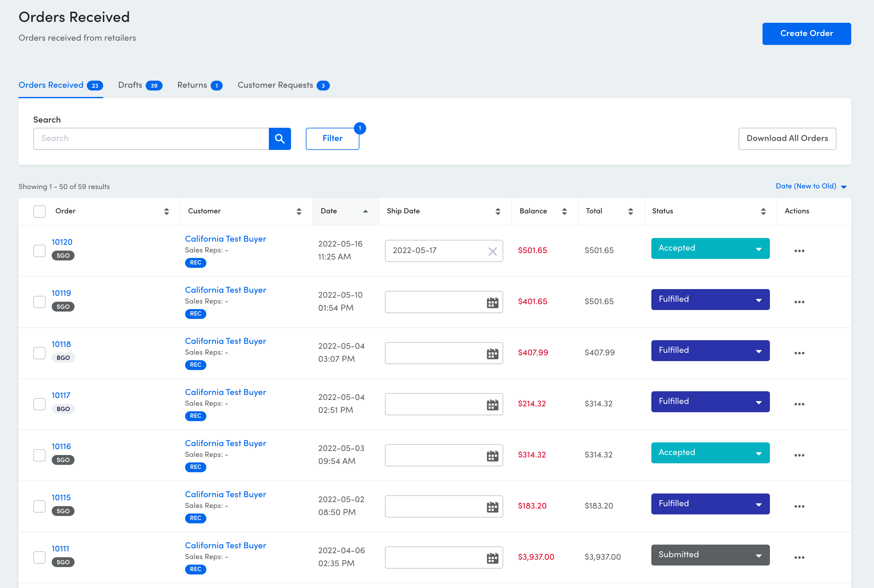Expand Accepted status dropdown for order 10120
The image size is (874, 588).
pos(710,248)
